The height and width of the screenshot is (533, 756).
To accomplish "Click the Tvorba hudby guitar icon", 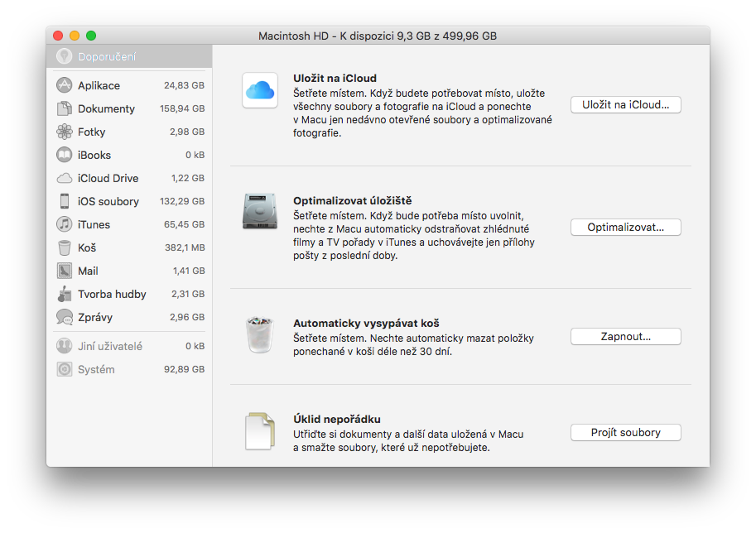I will (x=65, y=294).
